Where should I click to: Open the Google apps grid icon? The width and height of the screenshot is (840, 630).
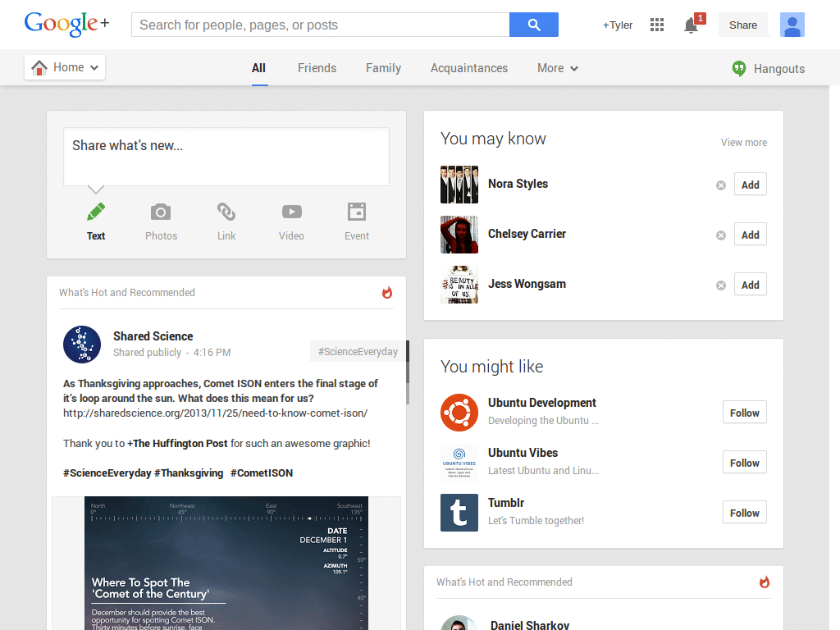[x=657, y=25]
